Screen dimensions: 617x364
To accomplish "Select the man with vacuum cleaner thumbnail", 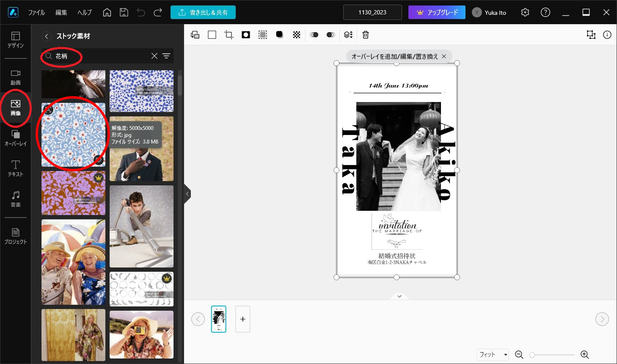I will pos(141,226).
